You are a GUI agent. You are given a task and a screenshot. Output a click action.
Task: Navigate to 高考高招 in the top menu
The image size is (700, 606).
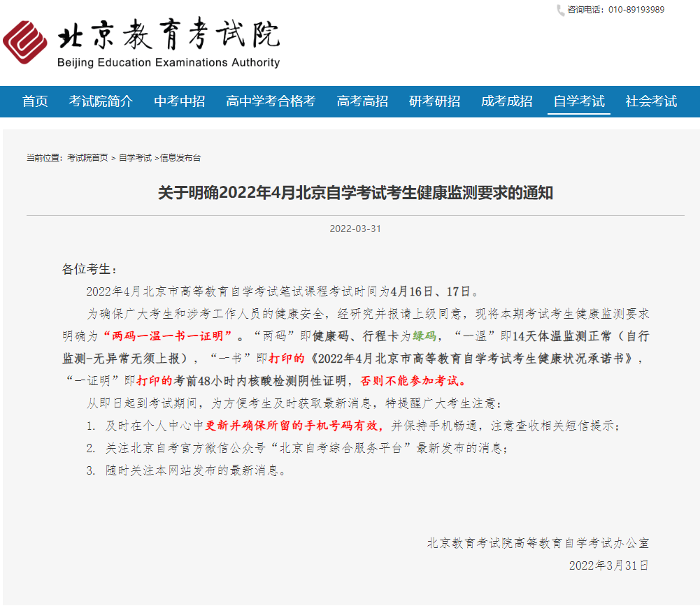(x=362, y=101)
